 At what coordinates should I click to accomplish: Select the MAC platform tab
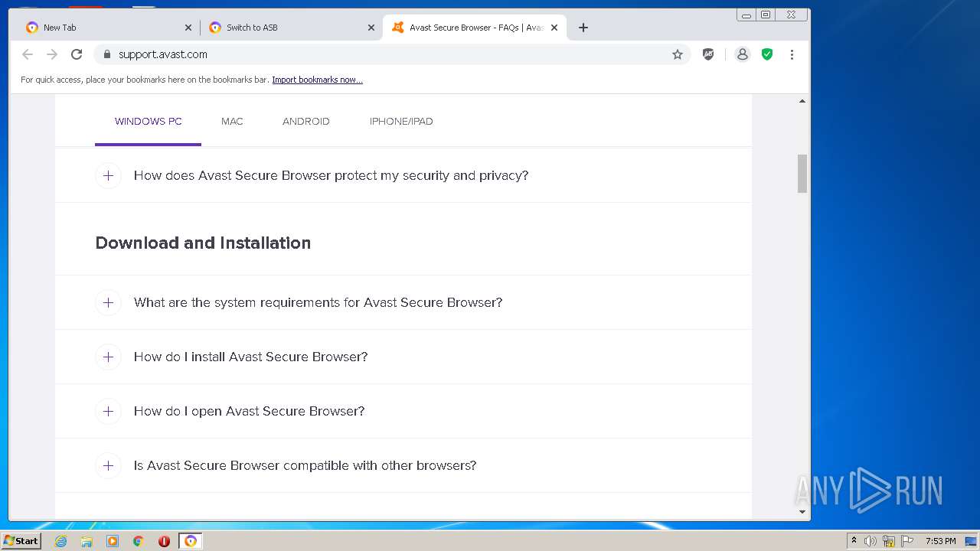tap(232, 121)
